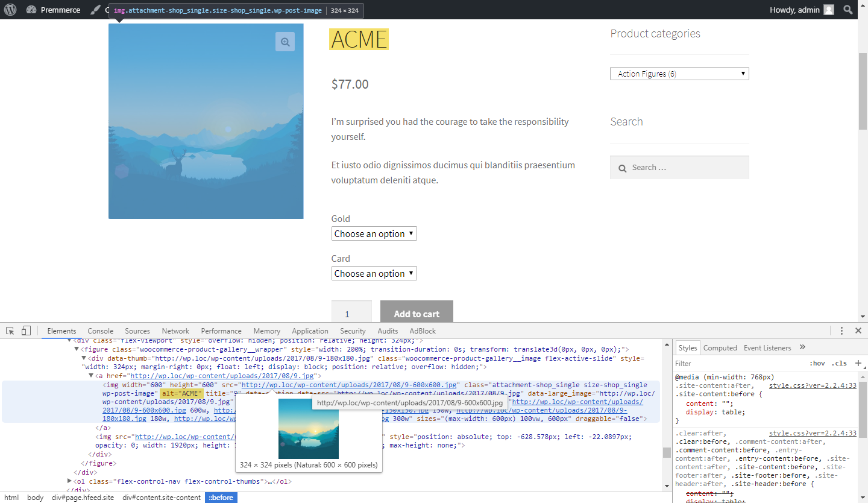Click the zoom icon on product image

285,42
